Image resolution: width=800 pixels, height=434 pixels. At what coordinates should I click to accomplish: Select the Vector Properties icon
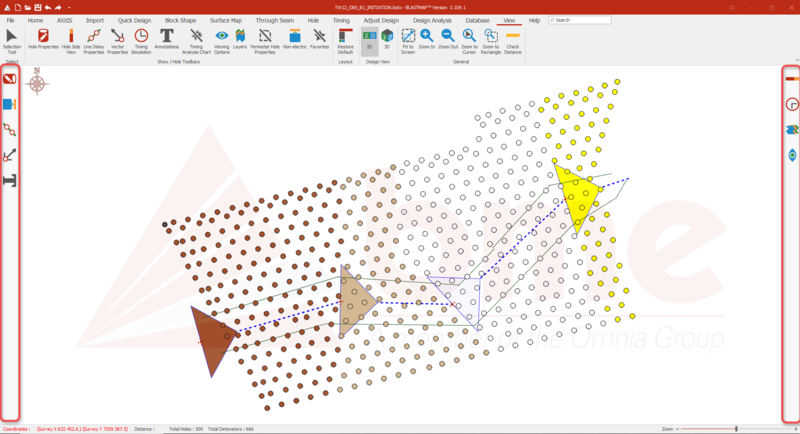tap(117, 39)
